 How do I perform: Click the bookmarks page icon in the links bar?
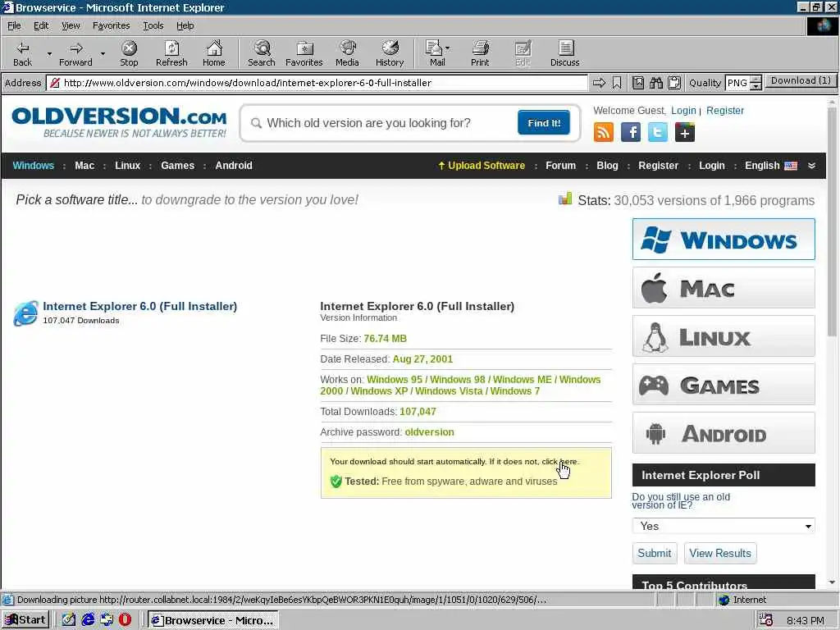click(638, 83)
